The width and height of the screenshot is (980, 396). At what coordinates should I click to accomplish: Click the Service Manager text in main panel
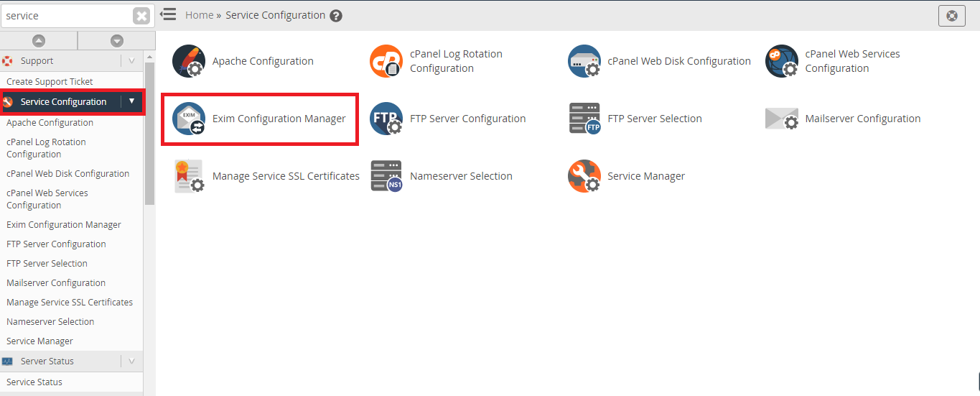(646, 176)
